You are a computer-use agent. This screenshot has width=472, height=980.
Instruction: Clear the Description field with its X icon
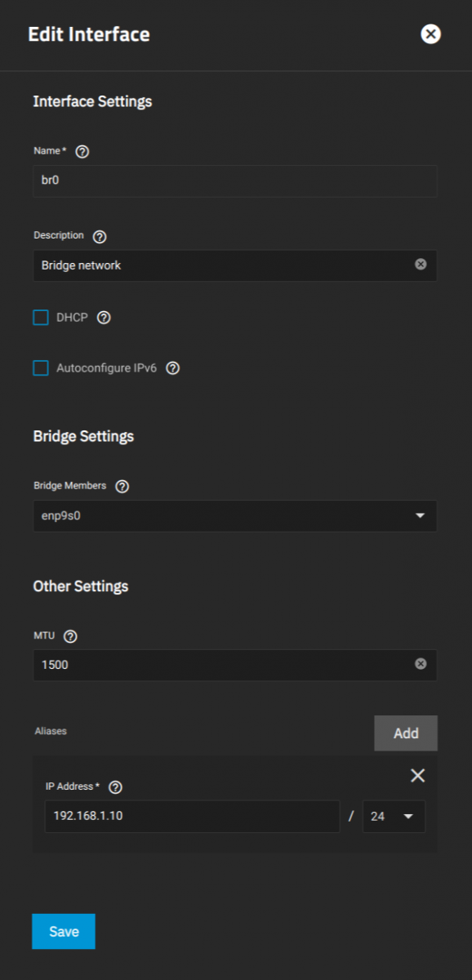[421, 265]
